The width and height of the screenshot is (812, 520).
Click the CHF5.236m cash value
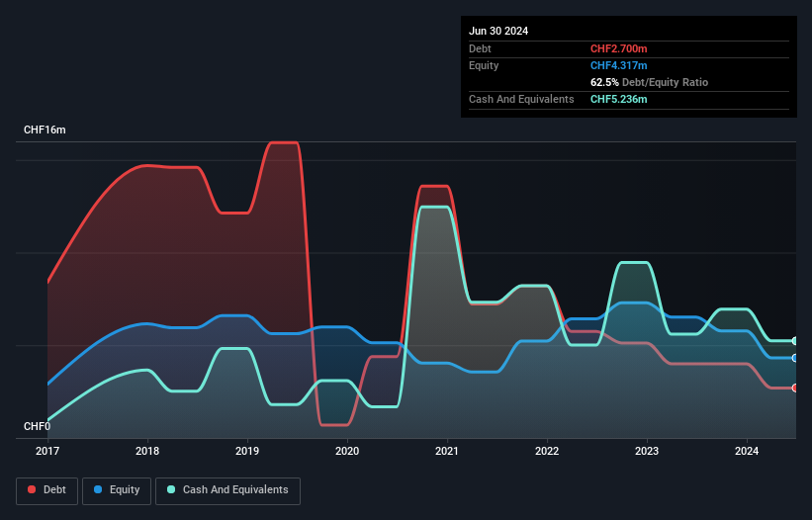point(619,99)
